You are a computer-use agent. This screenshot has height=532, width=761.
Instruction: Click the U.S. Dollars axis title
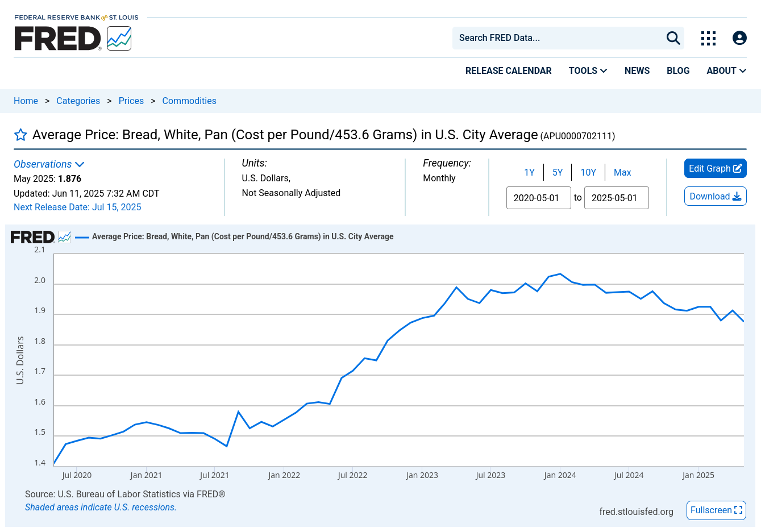pos(20,360)
